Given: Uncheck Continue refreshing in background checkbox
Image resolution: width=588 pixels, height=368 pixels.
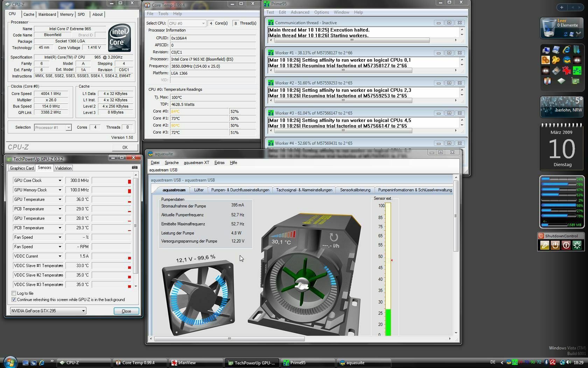Looking at the screenshot, I should pyautogui.click(x=14, y=300).
